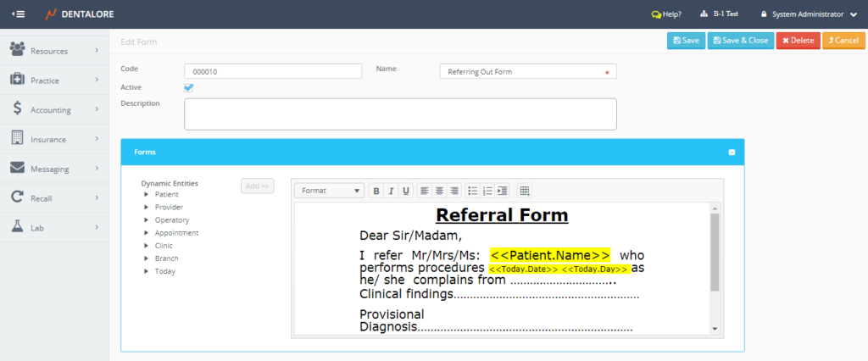Viewport: 868px width, 361px height.
Task: Open the System Administrator user menu
Action: [x=809, y=14]
